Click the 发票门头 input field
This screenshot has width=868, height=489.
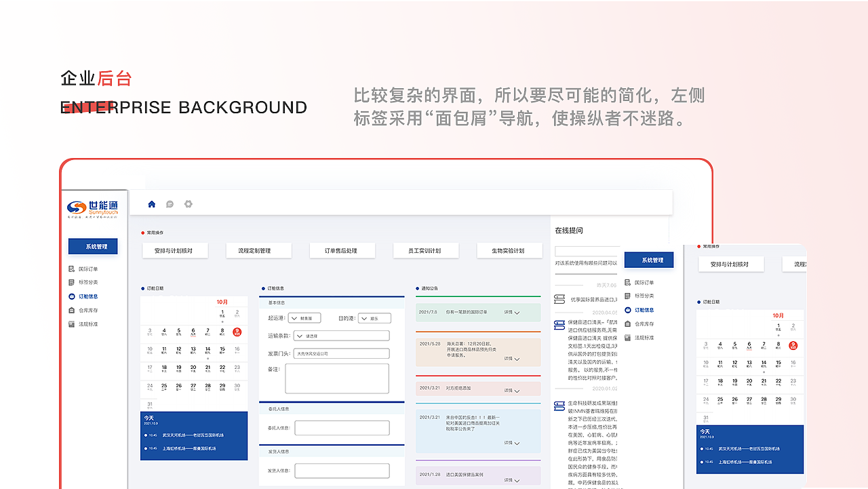click(x=341, y=353)
